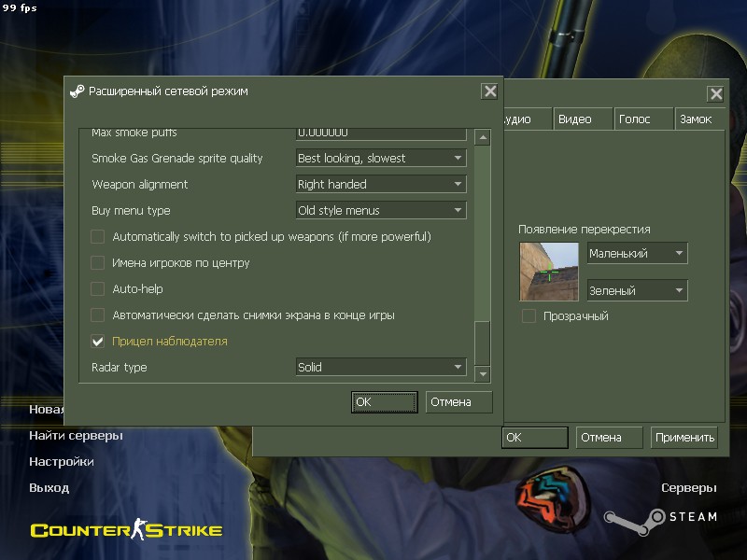This screenshot has width=747, height=560.
Task: Click the Применить button
Action: click(x=684, y=438)
